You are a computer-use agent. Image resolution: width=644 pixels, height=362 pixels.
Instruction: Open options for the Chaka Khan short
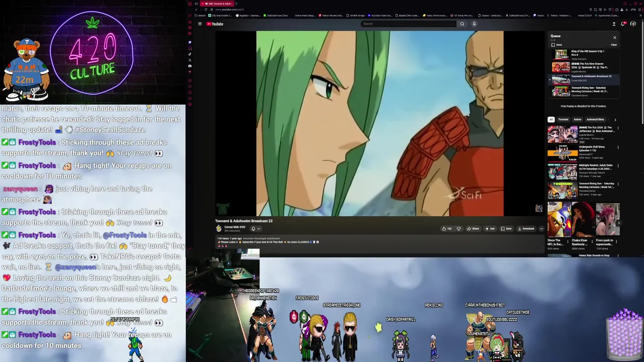[593, 241]
